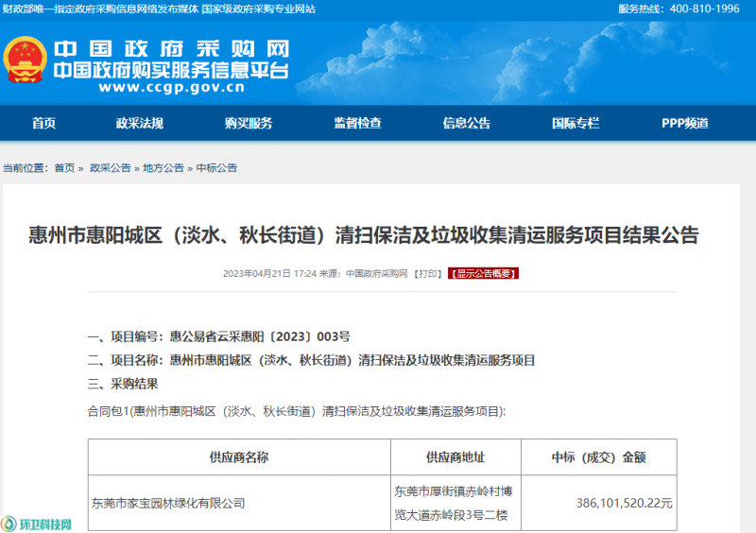The width and height of the screenshot is (756, 533).
Task: Click the 地方公告 breadcrumb link
Action: 163,168
